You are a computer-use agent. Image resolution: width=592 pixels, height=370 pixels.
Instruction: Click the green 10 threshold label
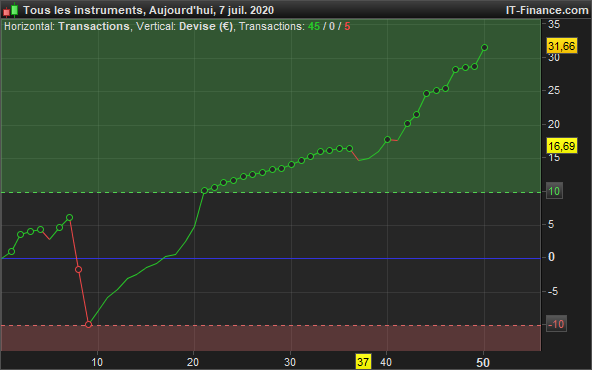coord(554,191)
